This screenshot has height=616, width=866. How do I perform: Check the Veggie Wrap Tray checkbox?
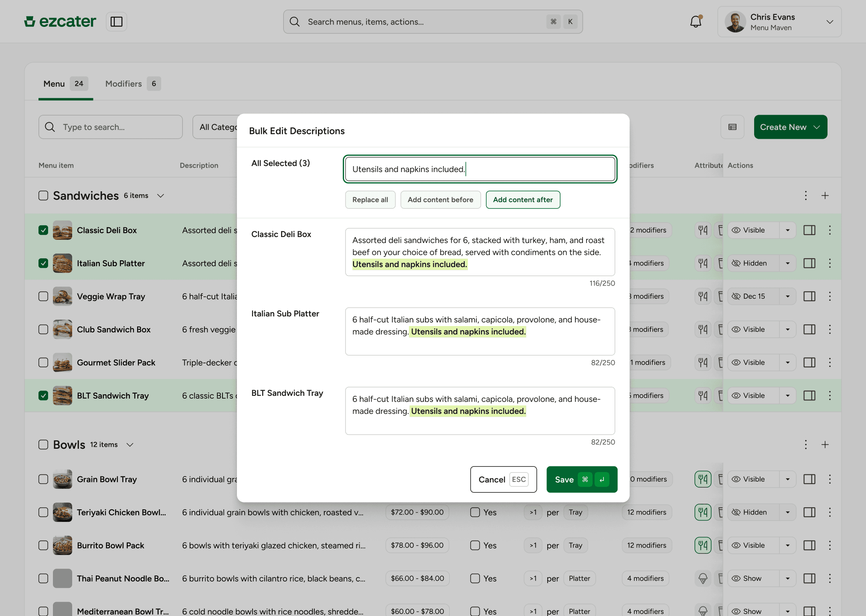point(43,296)
